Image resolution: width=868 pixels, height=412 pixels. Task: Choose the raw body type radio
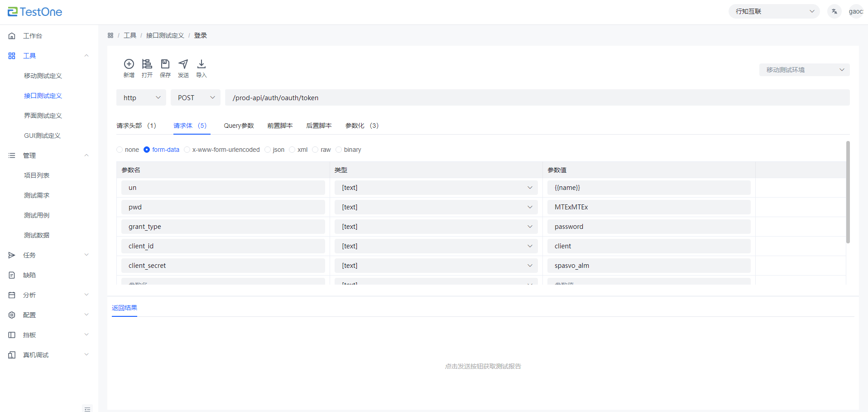[x=316, y=150]
